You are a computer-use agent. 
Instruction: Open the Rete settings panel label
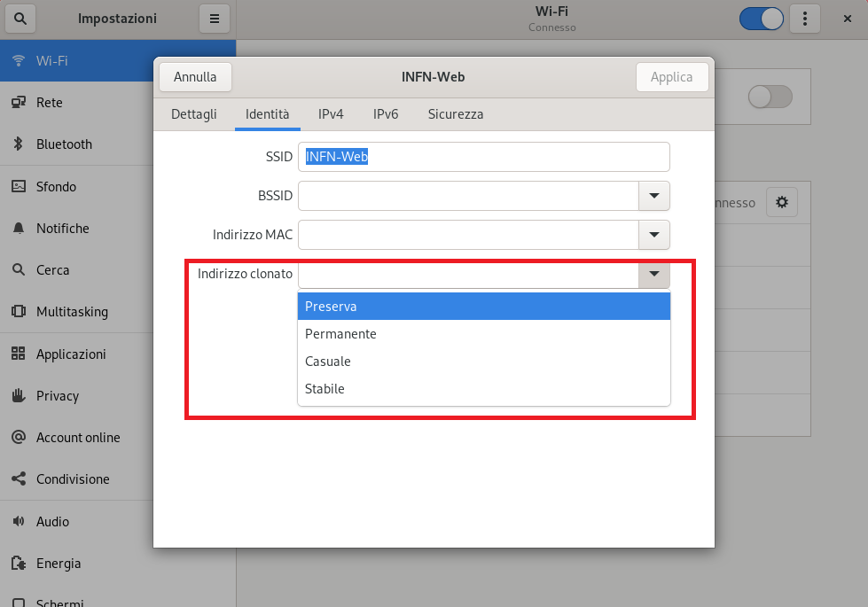(x=50, y=103)
